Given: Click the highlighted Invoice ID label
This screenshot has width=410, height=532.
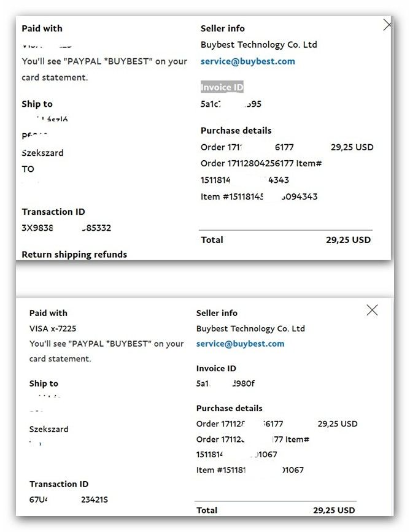Looking at the screenshot, I should click(222, 87).
